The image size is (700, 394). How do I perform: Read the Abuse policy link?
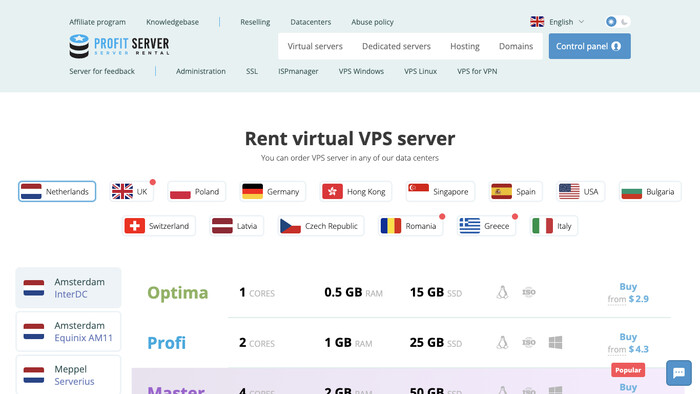(372, 22)
